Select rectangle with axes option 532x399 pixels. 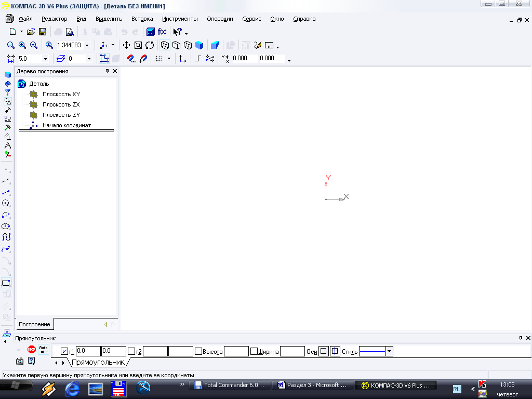point(335,351)
